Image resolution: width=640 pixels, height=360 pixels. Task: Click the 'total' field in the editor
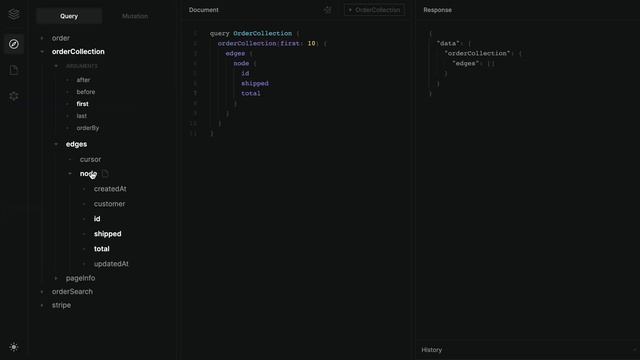click(x=251, y=93)
